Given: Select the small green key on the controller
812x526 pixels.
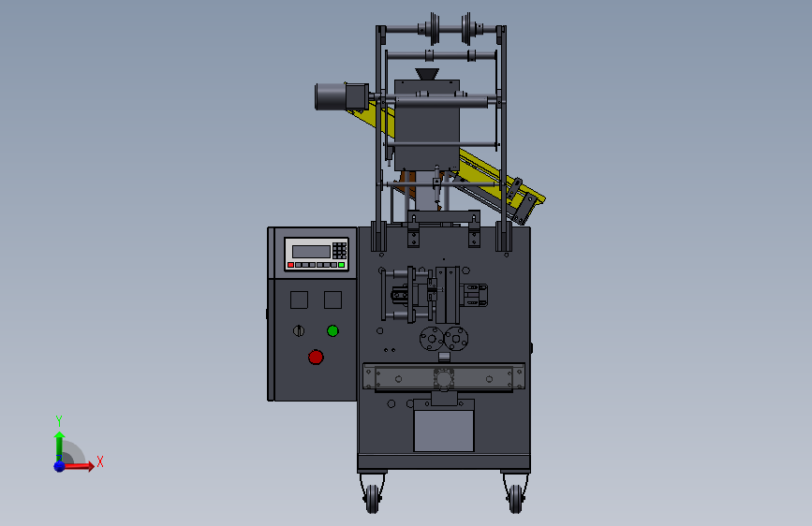Looking at the screenshot, I should click(341, 265).
